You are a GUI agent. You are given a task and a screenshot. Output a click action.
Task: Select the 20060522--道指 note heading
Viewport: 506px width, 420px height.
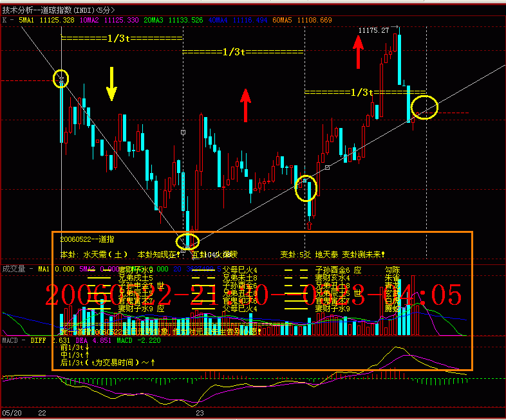point(87,239)
